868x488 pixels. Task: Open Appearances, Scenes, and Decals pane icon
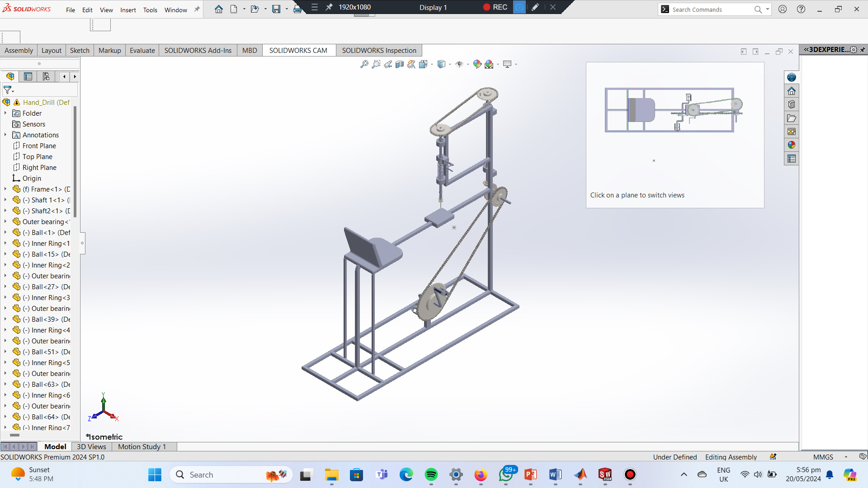coord(791,145)
